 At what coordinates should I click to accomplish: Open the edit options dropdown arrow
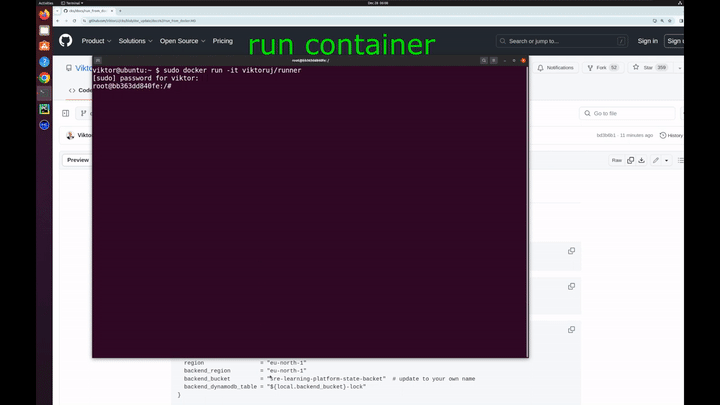tap(667, 160)
